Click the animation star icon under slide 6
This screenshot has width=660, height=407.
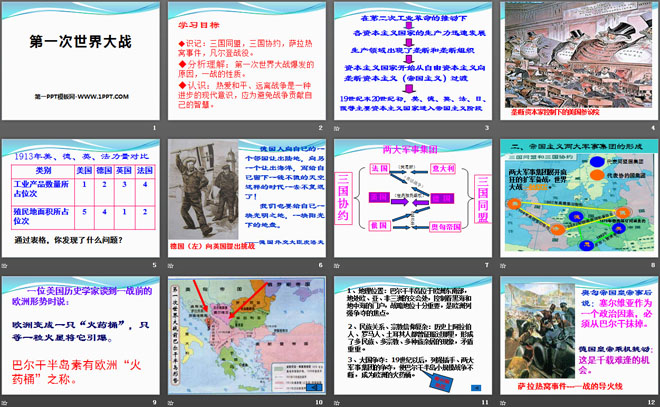pyautogui.click(x=170, y=265)
